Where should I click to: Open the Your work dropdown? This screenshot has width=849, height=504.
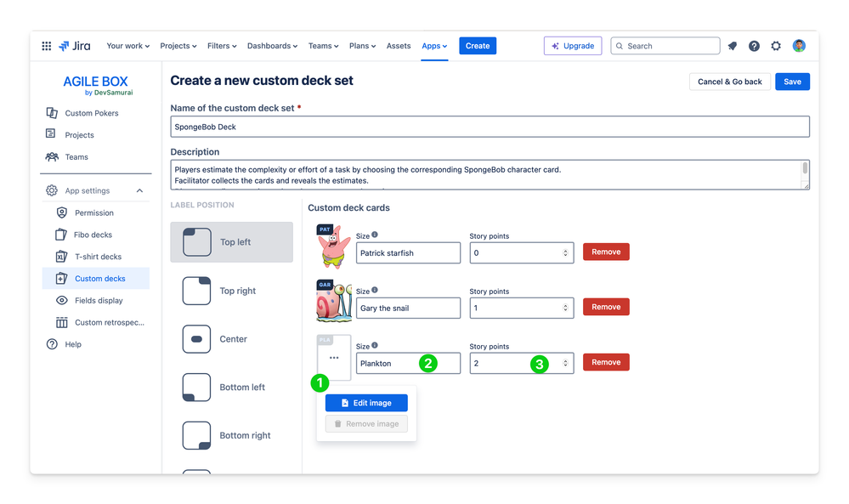[127, 46]
